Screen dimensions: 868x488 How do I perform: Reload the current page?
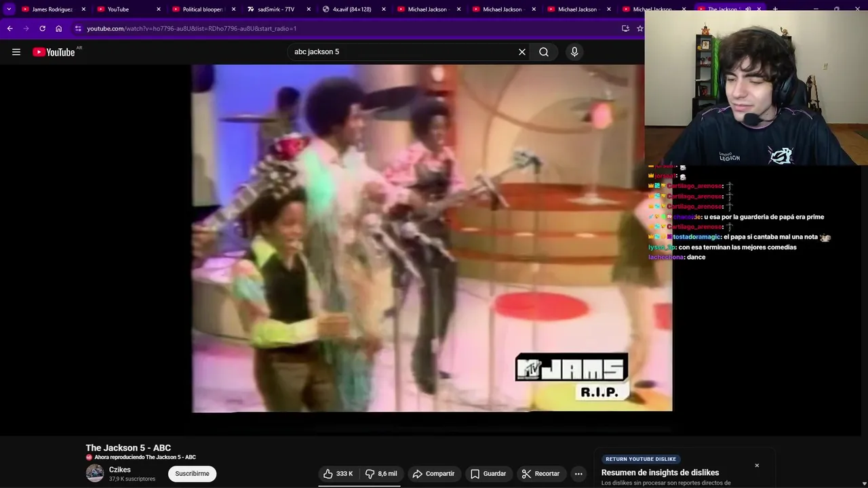coord(42,28)
